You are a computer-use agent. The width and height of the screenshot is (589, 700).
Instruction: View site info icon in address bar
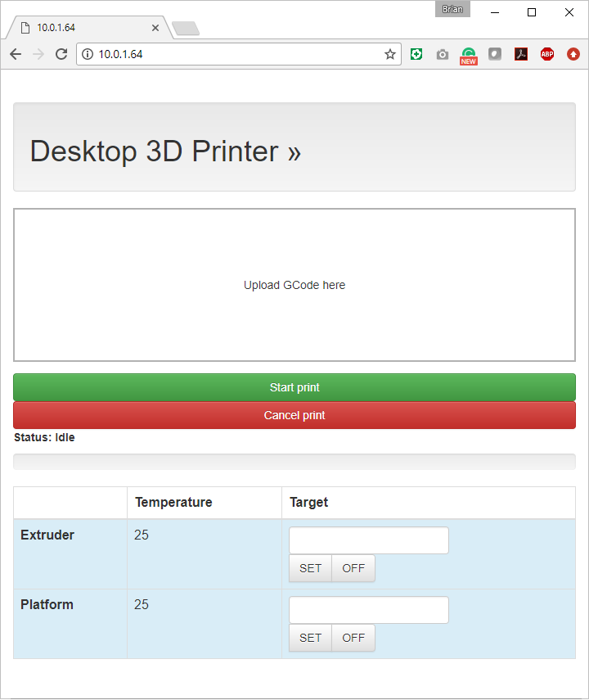coord(88,54)
